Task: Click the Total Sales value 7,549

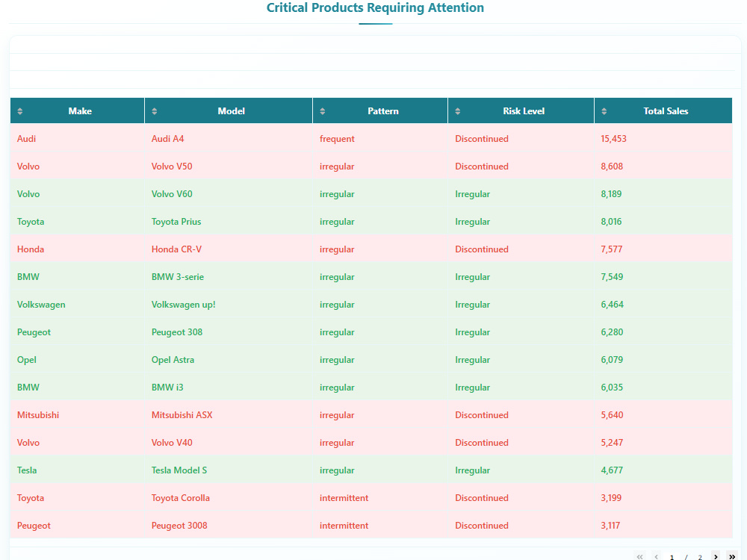Action: coord(612,277)
